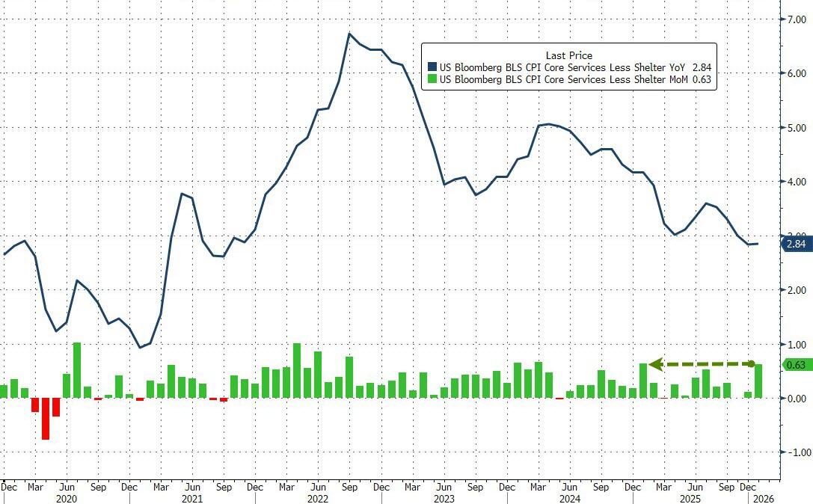
Task: Click the green MoM legend color swatch
Action: click(x=432, y=79)
